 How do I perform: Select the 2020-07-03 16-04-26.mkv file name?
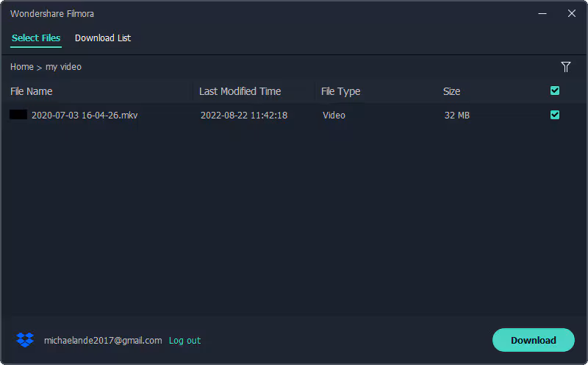coord(85,116)
